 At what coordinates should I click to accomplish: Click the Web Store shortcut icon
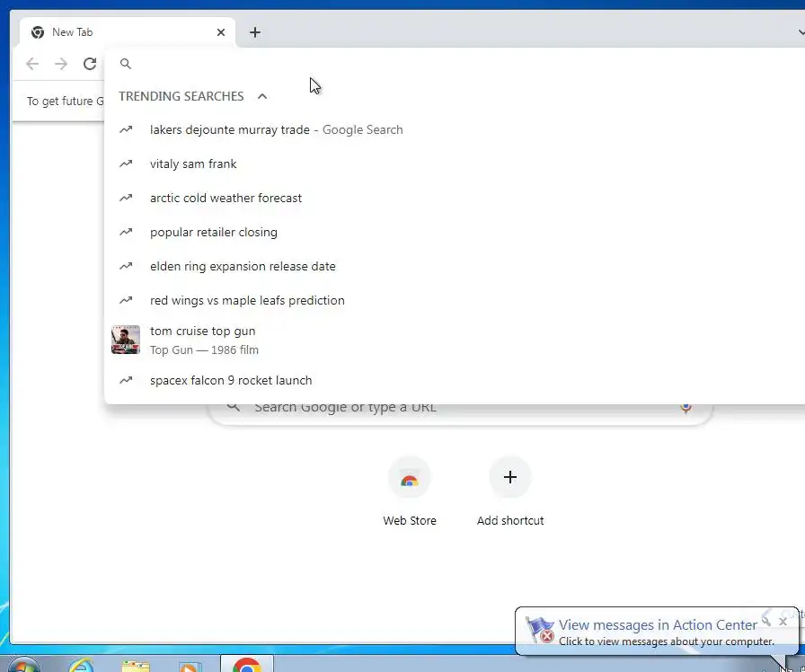pos(410,479)
